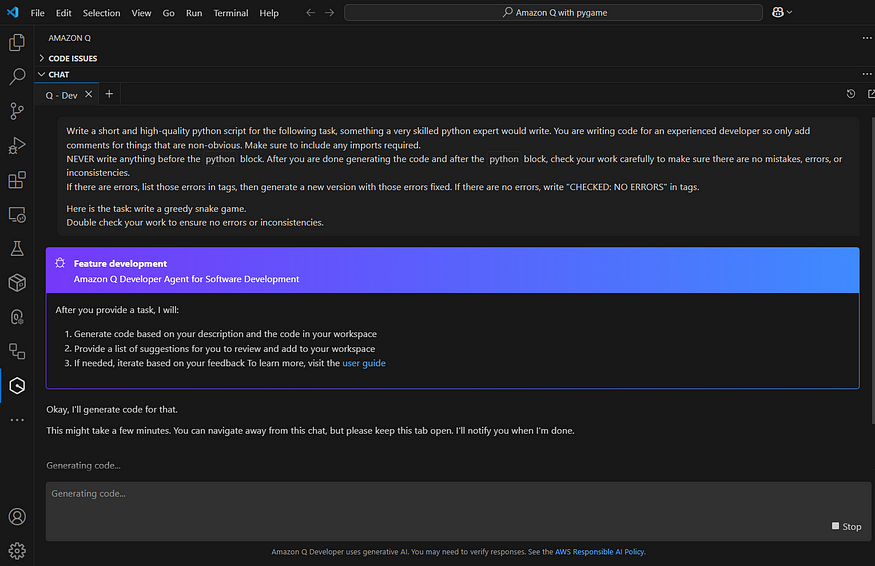Image resolution: width=875 pixels, height=566 pixels.
Task: Open the Remote Explorer view
Action: pos(17,214)
